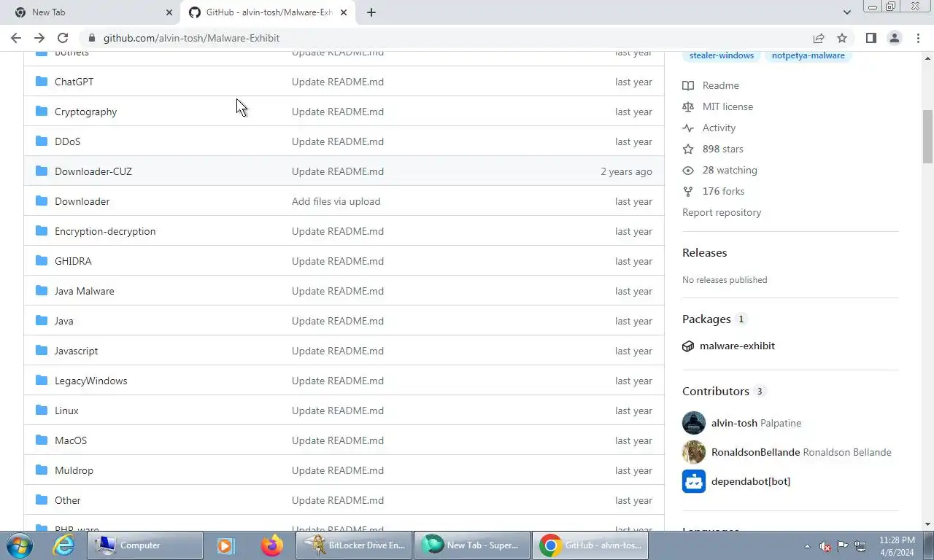This screenshot has width=934, height=560.
Task: Open the media player taskbar icon
Action: 225,545
